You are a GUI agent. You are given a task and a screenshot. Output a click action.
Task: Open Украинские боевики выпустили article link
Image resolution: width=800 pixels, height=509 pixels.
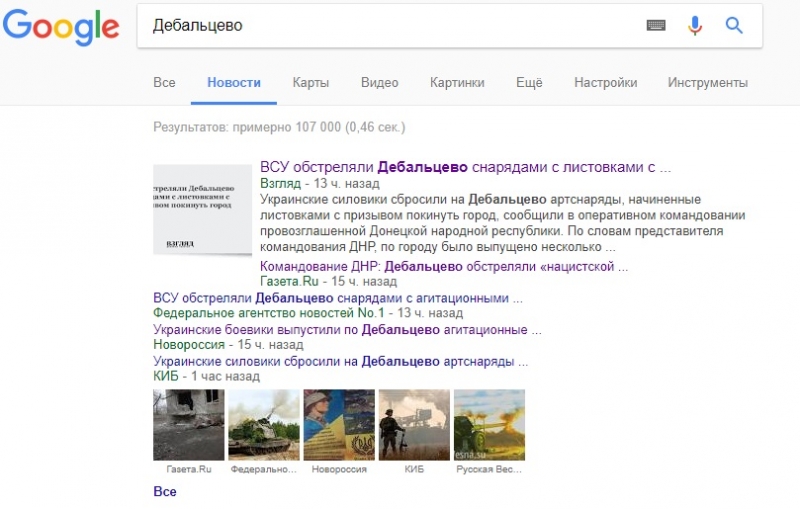click(347, 329)
